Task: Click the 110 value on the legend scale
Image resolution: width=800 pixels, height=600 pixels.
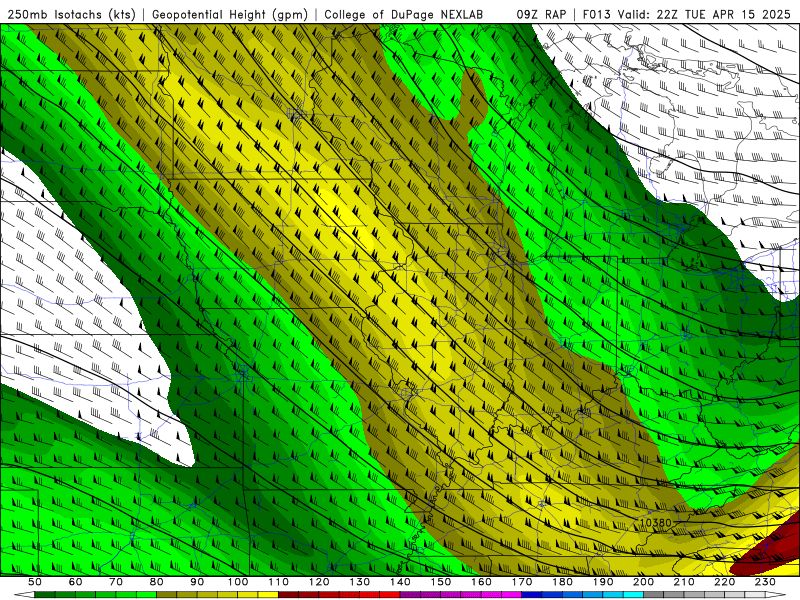Action: (279, 582)
